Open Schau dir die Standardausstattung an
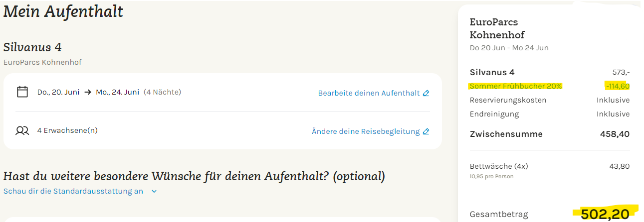The height and width of the screenshot is (222, 644). pyautogui.click(x=73, y=191)
